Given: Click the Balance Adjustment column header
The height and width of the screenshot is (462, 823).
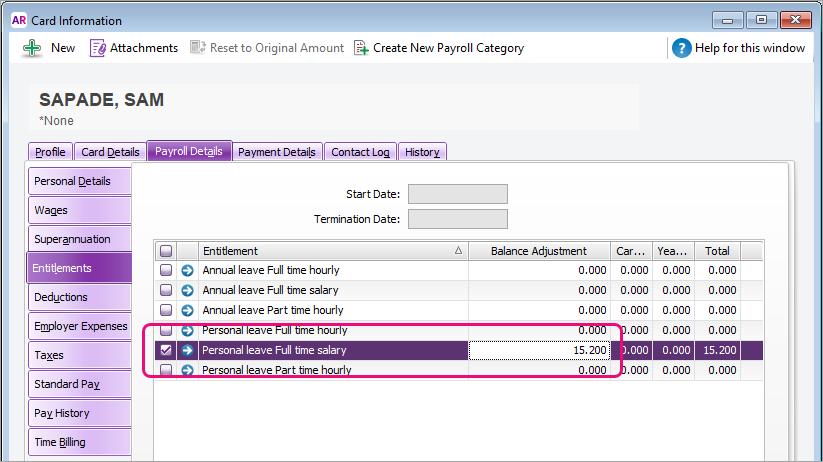Looking at the screenshot, I should pos(539,251).
